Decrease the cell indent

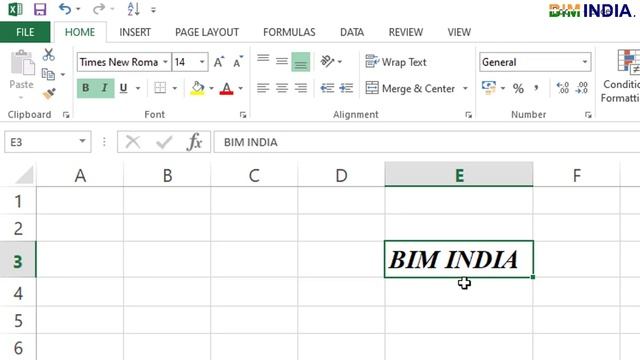[x=327, y=88]
